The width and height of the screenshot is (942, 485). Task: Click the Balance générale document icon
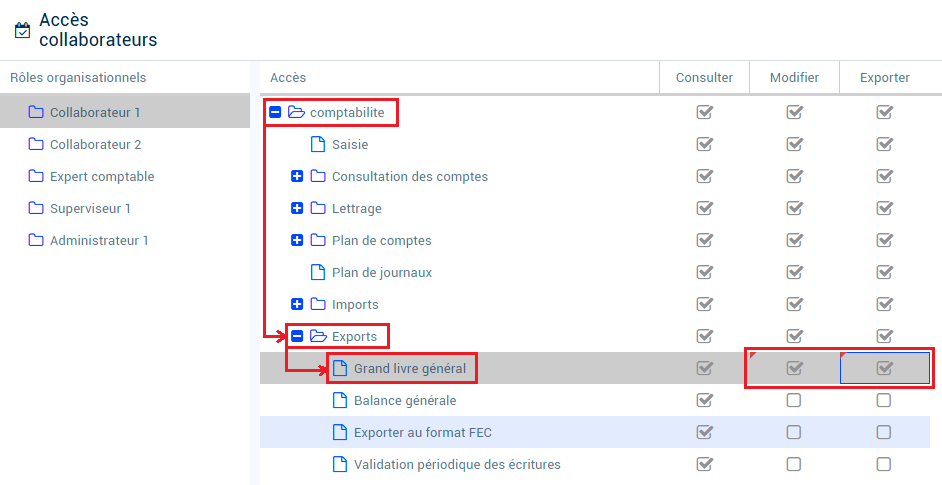pyautogui.click(x=340, y=400)
